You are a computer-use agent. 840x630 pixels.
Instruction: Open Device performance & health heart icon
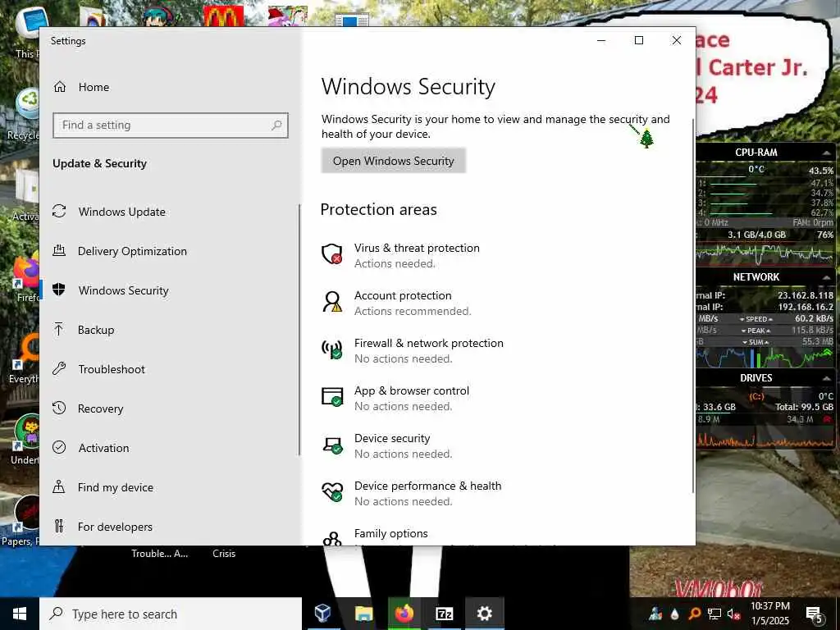pyautogui.click(x=332, y=492)
